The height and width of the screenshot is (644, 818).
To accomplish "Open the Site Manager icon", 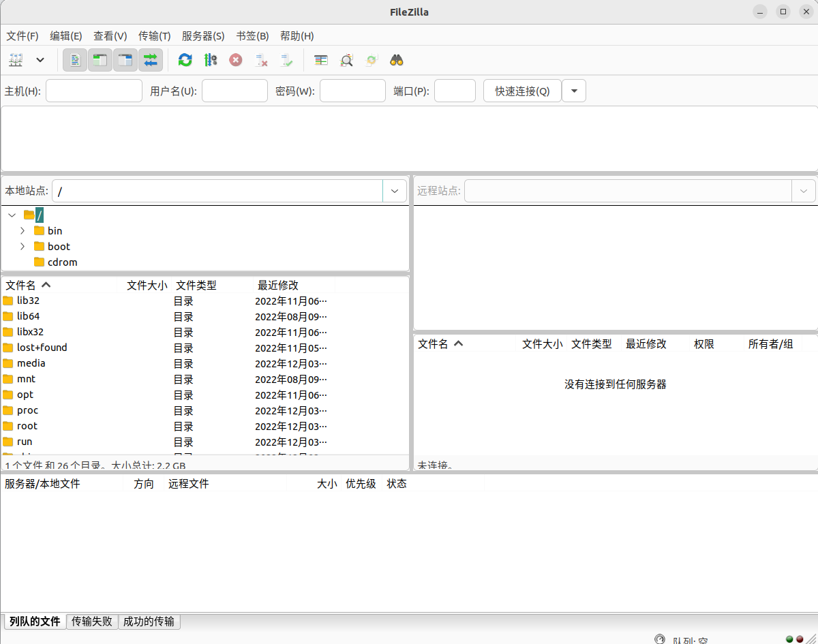I will coord(16,60).
